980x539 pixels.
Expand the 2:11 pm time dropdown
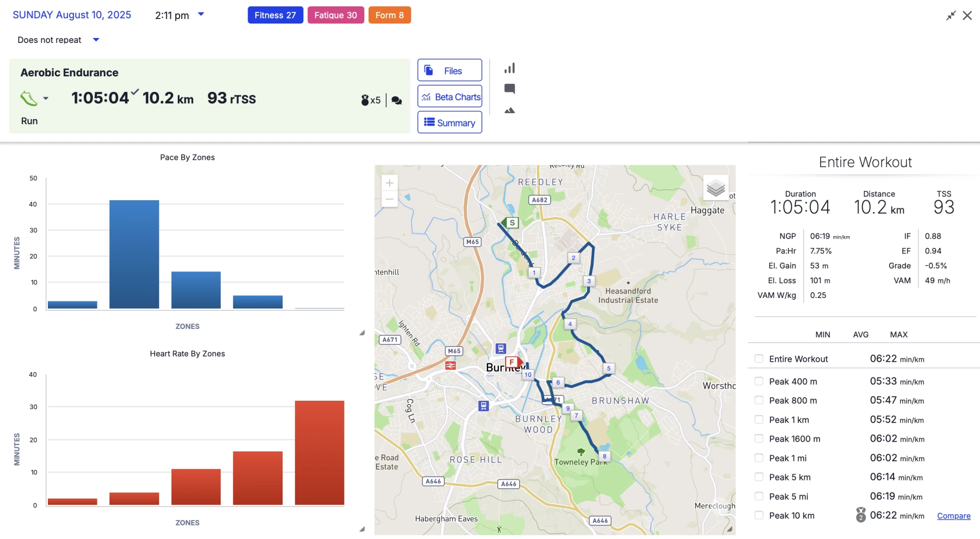pyautogui.click(x=201, y=14)
